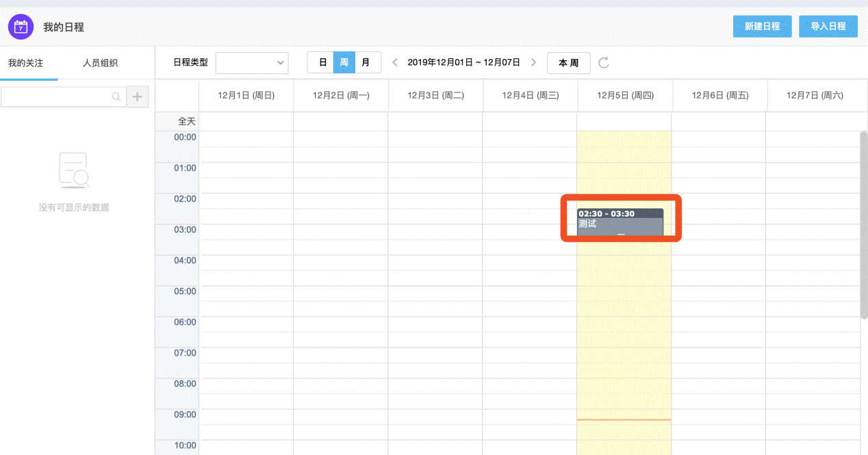This screenshot has height=455, width=868.
Task: Click the plus icon to add follow
Action: coord(138,97)
